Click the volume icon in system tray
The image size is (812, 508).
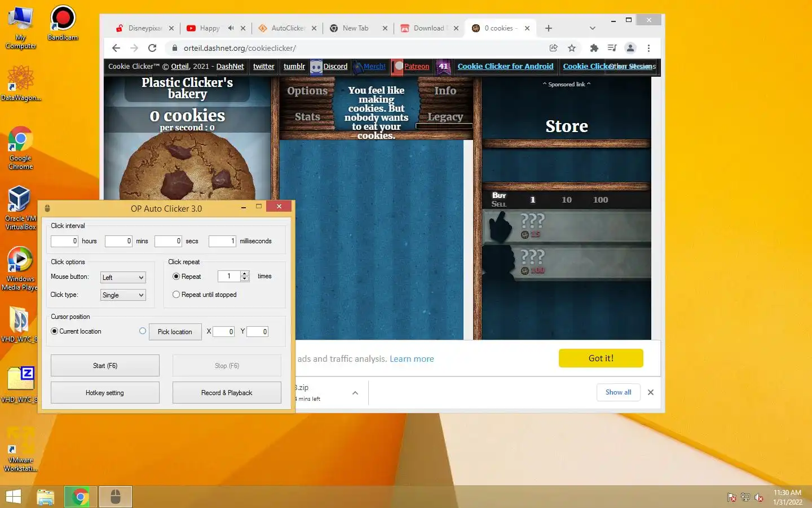[759, 497]
